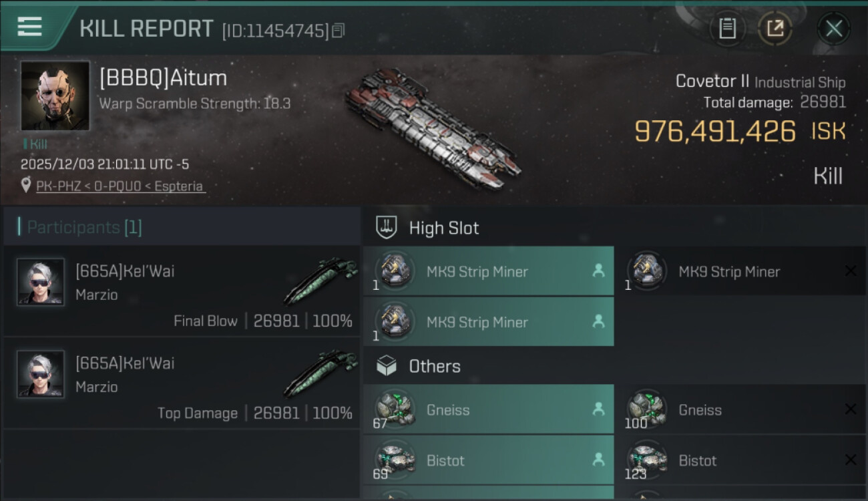
Task: Select the dropped Gneiss 67 item
Action: pos(488,409)
